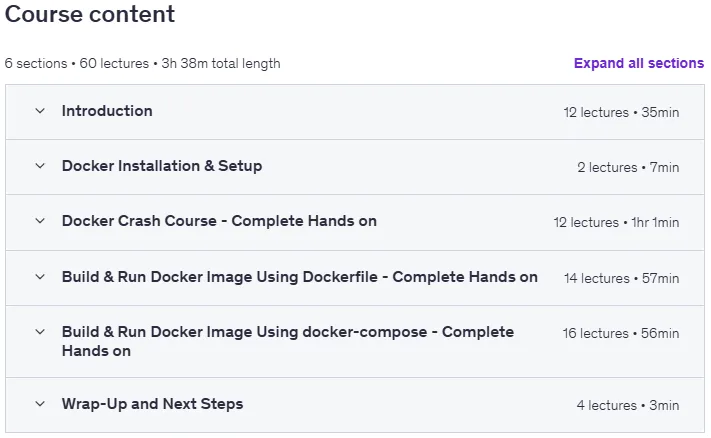Image resolution: width=711 pixels, height=438 pixels.
Task: Open Docker Crash Course - Complete Hands on
Action: [219, 221]
